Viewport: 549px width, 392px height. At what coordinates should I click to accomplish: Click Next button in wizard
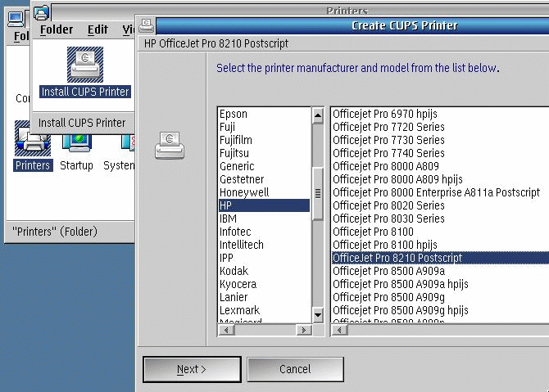pos(192,369)
